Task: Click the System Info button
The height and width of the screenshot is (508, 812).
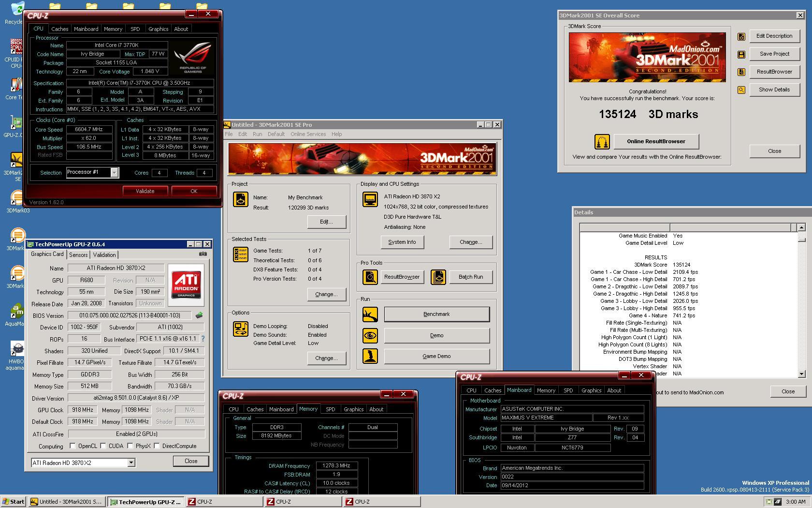Action: coord(402,242)
